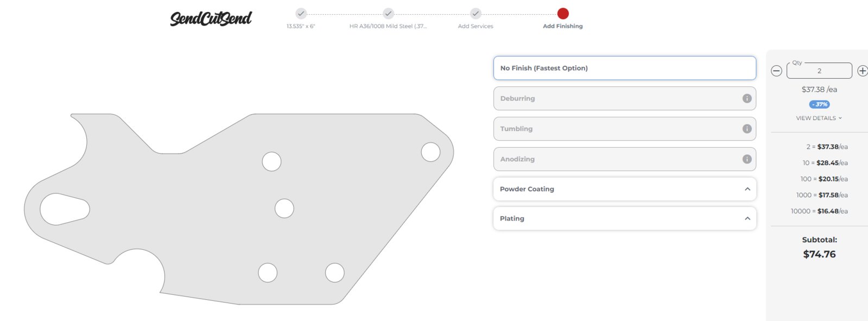Click the red Add Finishing step circle

563,14
